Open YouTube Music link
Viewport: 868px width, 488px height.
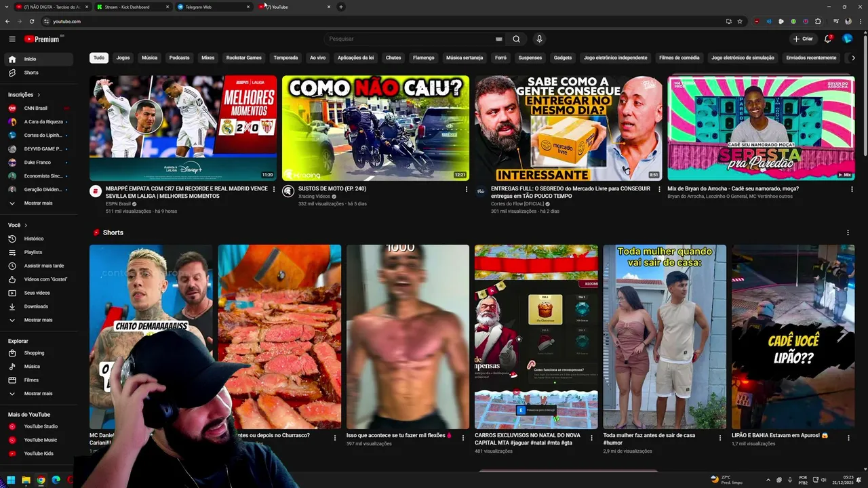tap(40, 440)
